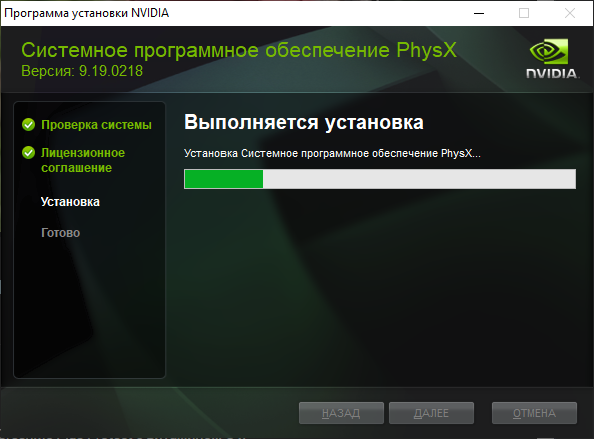Click the Системное программное обеспечение PhysX title

point(239,50)
